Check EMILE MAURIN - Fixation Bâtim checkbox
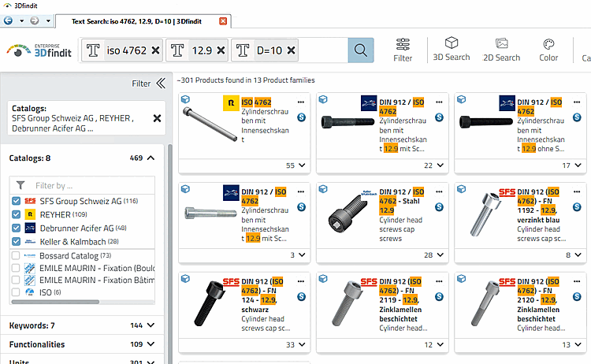Screen dimensions: 591x364 click(x=16, y=280)
